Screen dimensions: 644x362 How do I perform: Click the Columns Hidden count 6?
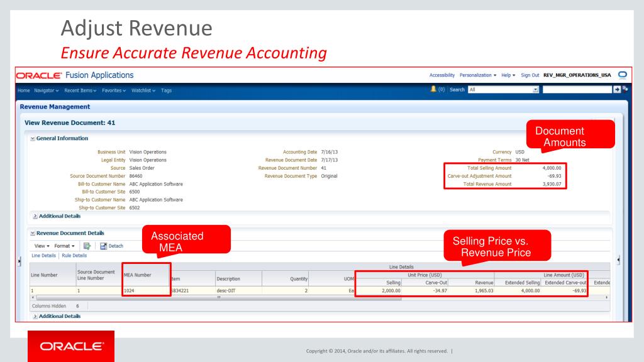tap(77, 306)
